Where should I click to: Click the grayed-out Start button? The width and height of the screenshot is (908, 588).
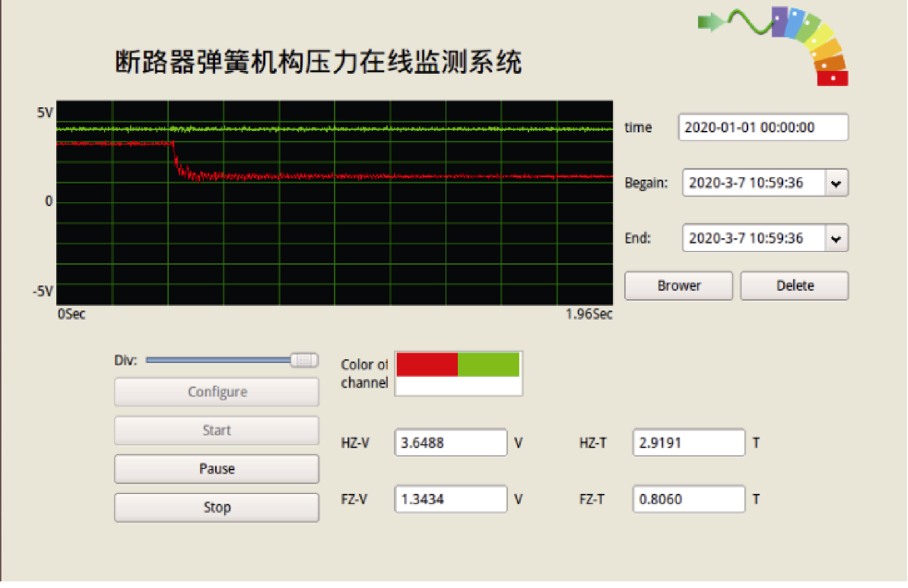217,430
